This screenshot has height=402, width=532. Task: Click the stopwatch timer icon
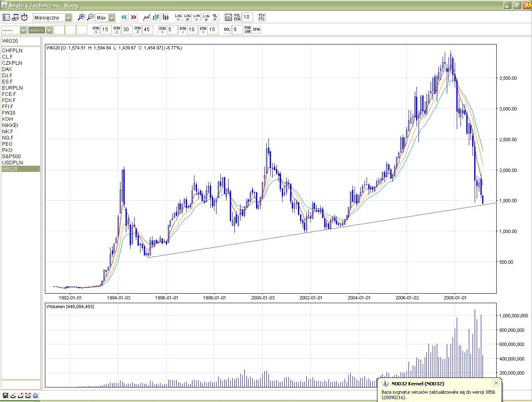point(25,17)
